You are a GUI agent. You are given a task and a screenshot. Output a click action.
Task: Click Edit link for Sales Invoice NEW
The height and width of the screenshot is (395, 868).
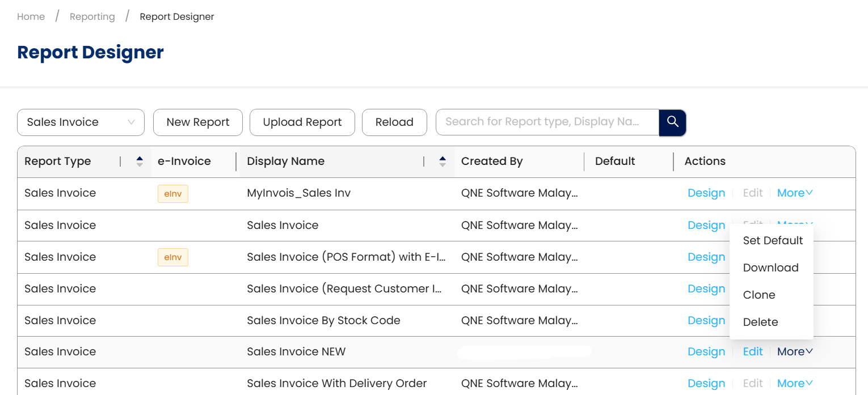pos(753,352)
